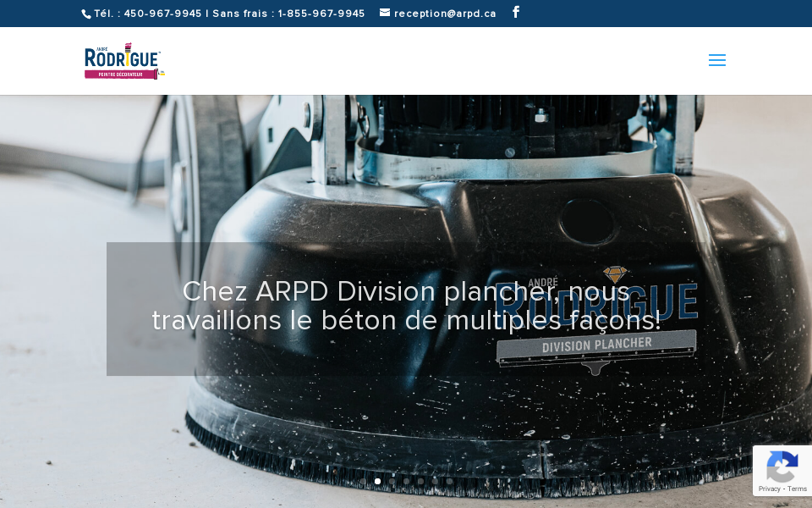Switch to the third slide dot
Image resolution: width=812 pixels, height=508 pixels.
pos(392,481)
